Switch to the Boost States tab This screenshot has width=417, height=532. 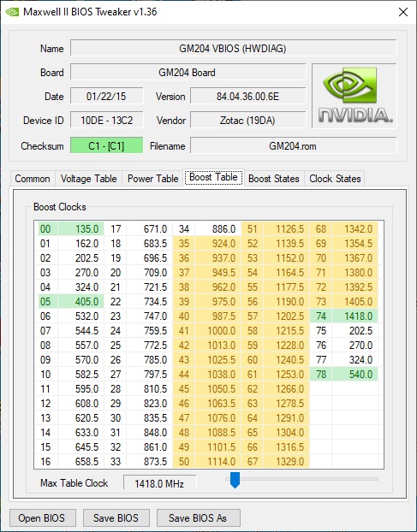[x=274, y=179]
